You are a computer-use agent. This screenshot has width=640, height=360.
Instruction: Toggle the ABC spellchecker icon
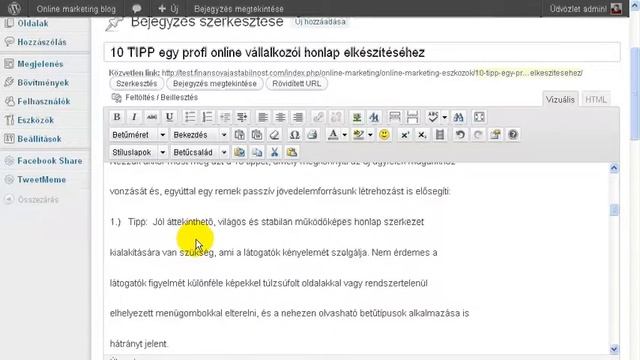(433, 117)
